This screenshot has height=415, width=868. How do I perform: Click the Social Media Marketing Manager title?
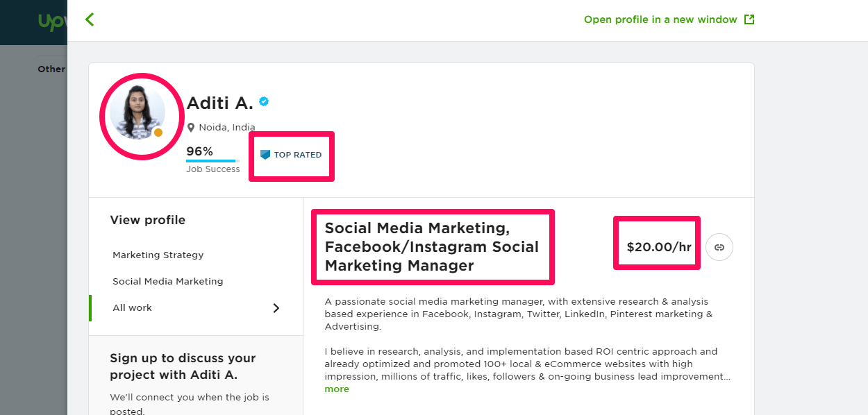pos(431,247)
